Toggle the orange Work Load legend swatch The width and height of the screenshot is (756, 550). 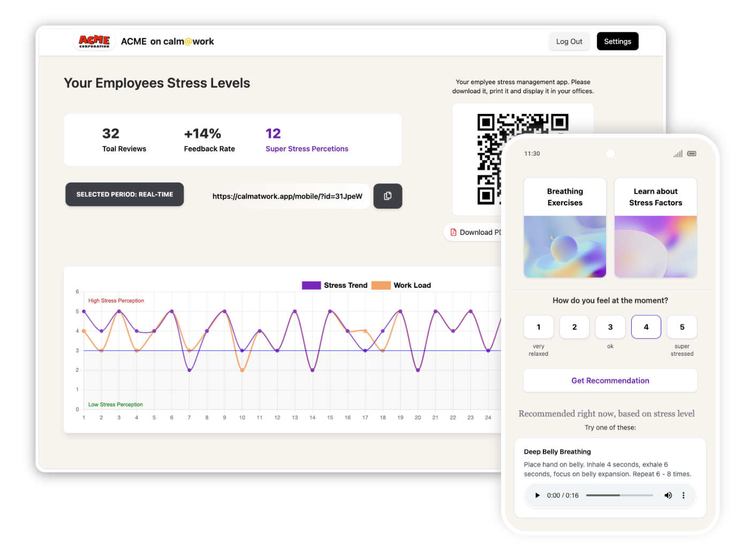[x=381, y=286]
